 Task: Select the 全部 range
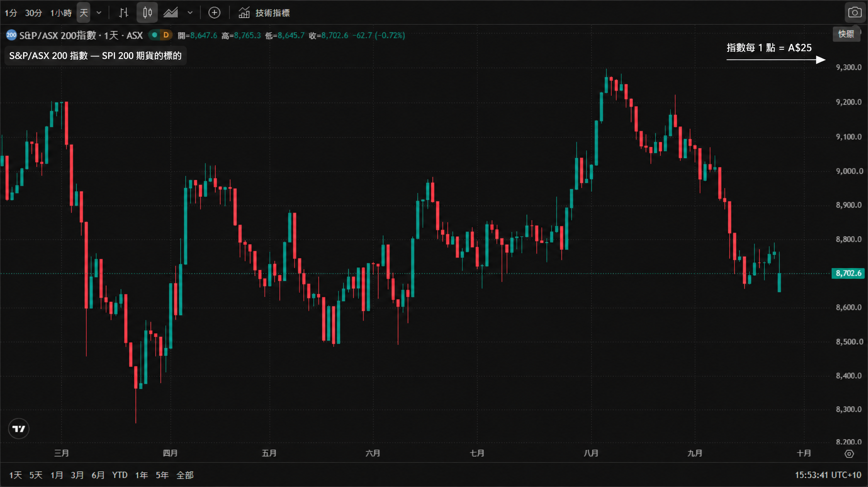pyautogui.click(x=185, y=475)
